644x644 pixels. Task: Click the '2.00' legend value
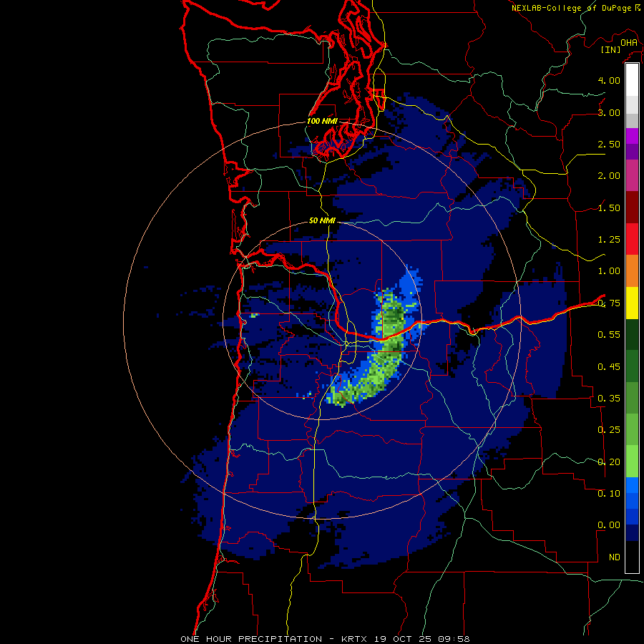pos(609,176)
